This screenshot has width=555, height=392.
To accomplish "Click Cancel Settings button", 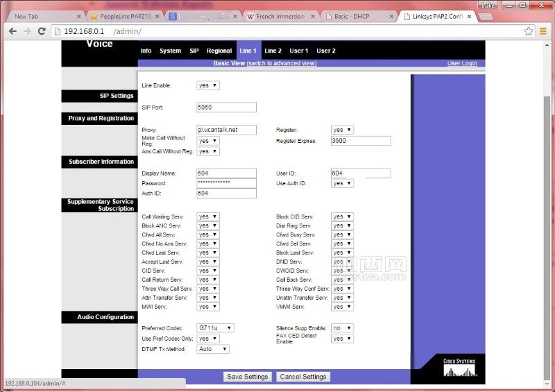I will 303,377.
